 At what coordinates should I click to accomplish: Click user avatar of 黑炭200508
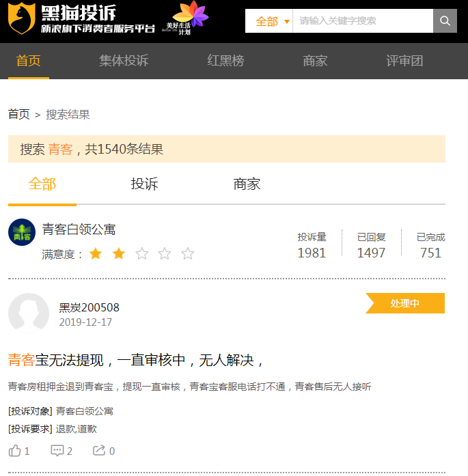[29, 313]
